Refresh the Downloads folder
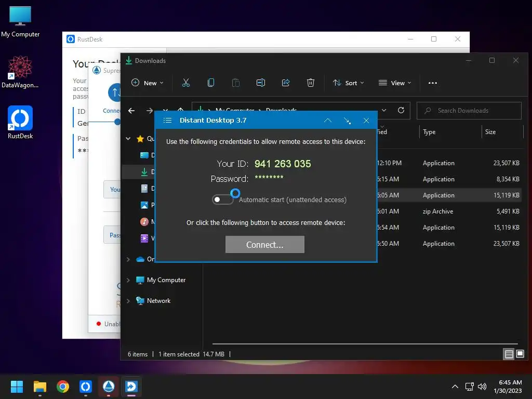532x399 pixels. pyautogui.click(x=401, y=110)
